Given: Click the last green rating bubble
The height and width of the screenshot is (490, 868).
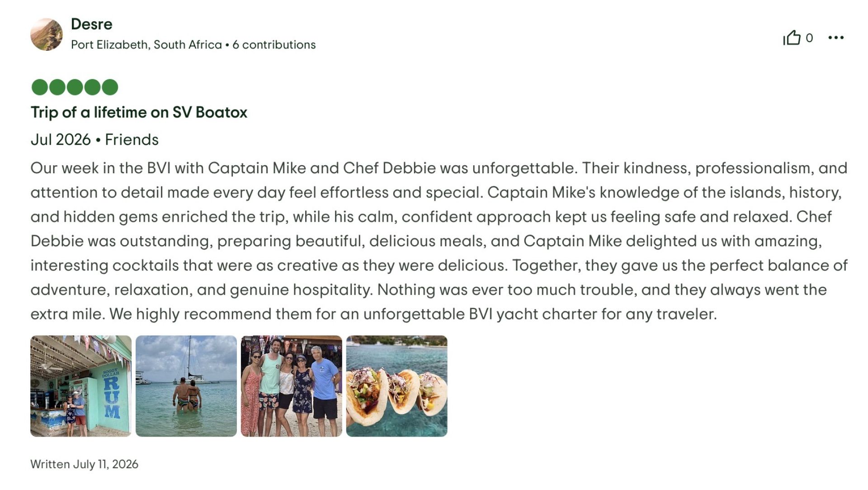Looking at the screenshot, I should tap(110, 87).
